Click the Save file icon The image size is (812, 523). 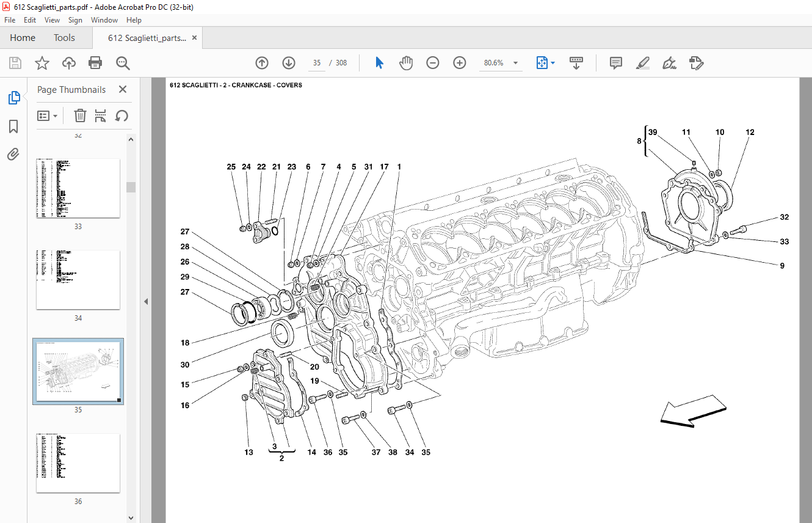(x=15, y=63)
